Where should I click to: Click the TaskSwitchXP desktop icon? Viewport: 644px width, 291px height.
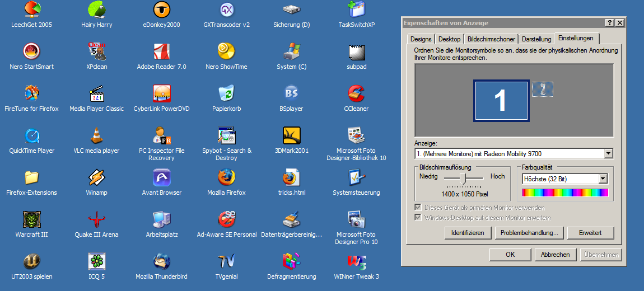click(x=357, y=10)
